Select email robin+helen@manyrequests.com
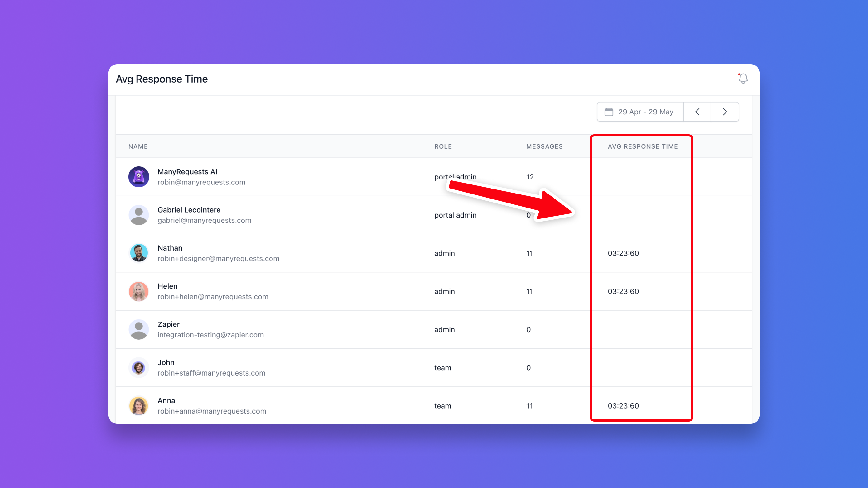The image size is (868, 488). pyautogui.click(x=213, y=297)
